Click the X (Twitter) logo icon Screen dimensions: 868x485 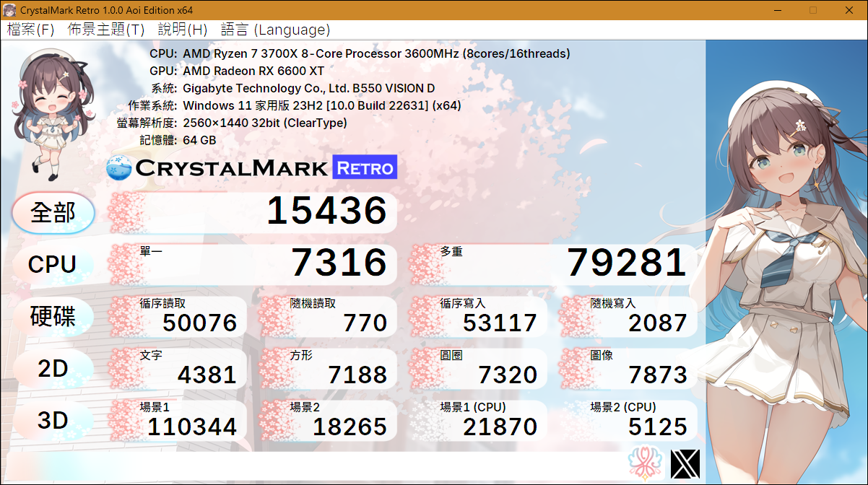[x=685, y=464]
